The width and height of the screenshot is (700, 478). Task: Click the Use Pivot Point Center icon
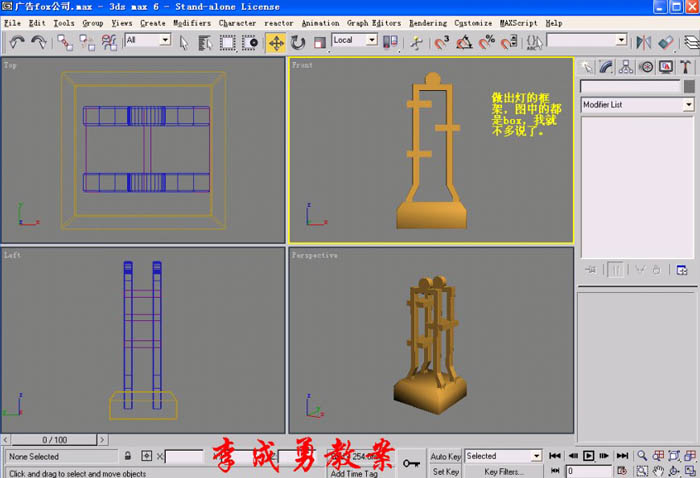click(x=390, y=42)
